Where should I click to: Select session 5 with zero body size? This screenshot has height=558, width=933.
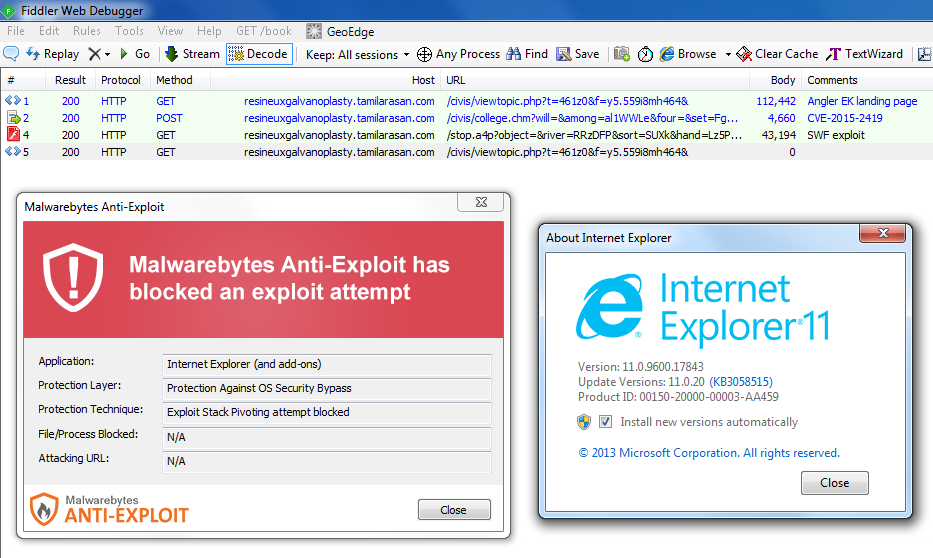pyautogui.click(x=466, y=152)
